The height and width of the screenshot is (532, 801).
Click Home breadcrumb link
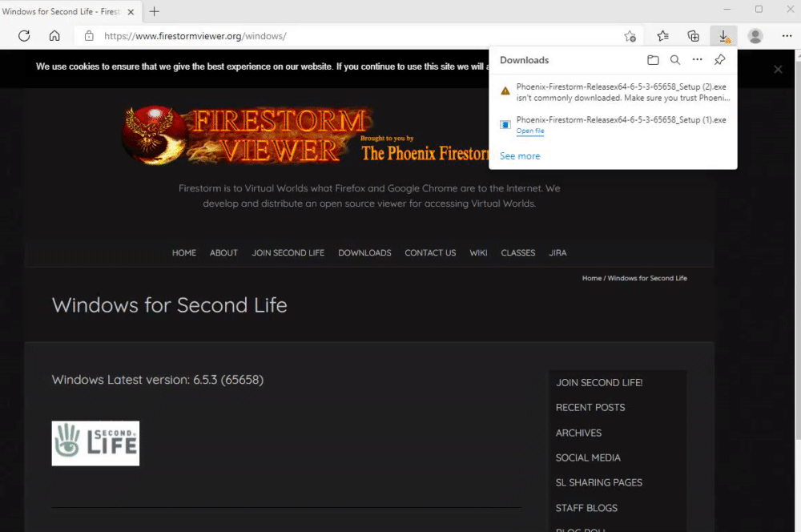point(592,278)
